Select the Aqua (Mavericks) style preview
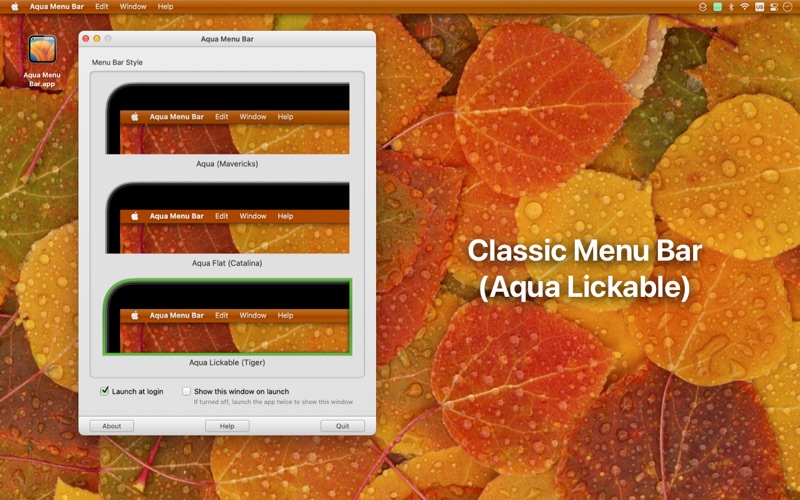 [x=228, y=118]
